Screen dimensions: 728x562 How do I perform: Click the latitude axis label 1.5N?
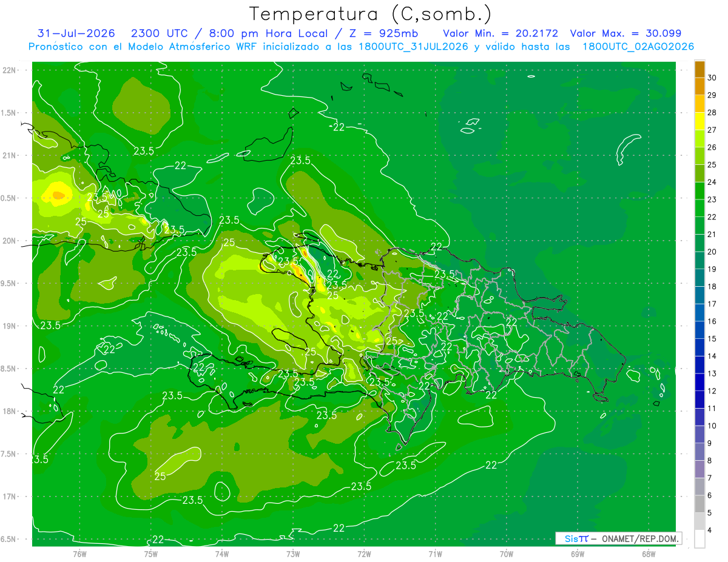pyautogui.click(x=9, y=113)
